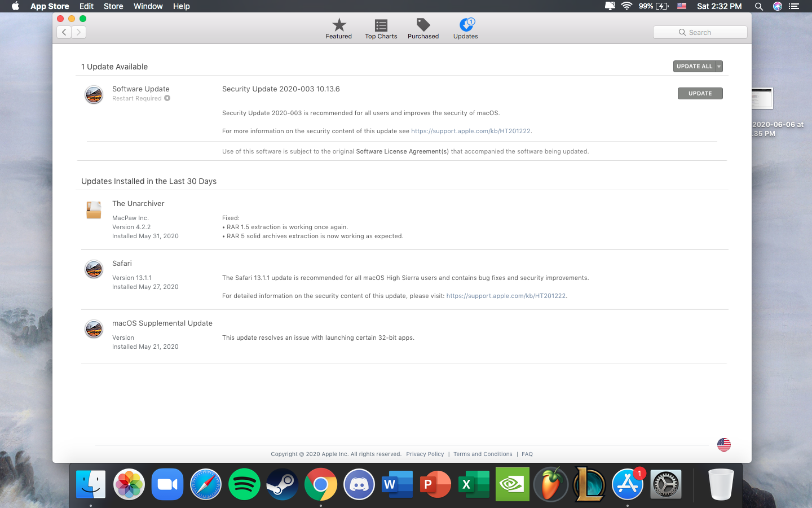Image resolution: width=812 pixels, height=508 pixels.
Task: Open Zoom from the Dock
Action: 167,484
